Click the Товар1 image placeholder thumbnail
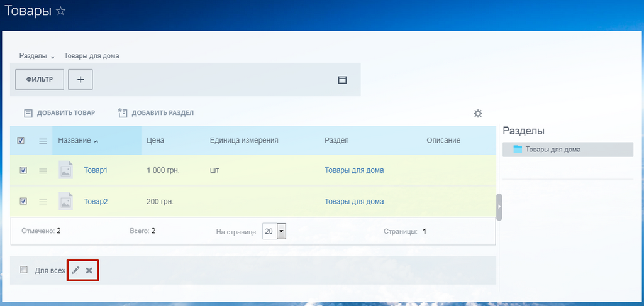Image resolution: width=644 pixels, height=306 pixels. pos(65,170)
